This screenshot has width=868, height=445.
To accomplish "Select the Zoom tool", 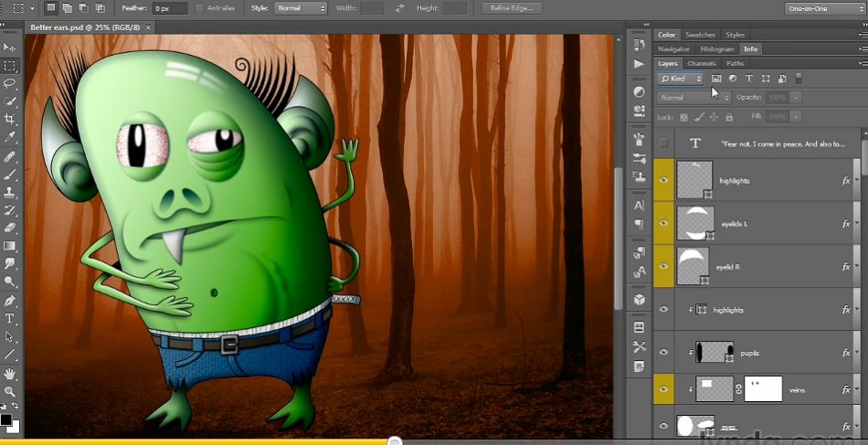I will click(9, 392).
